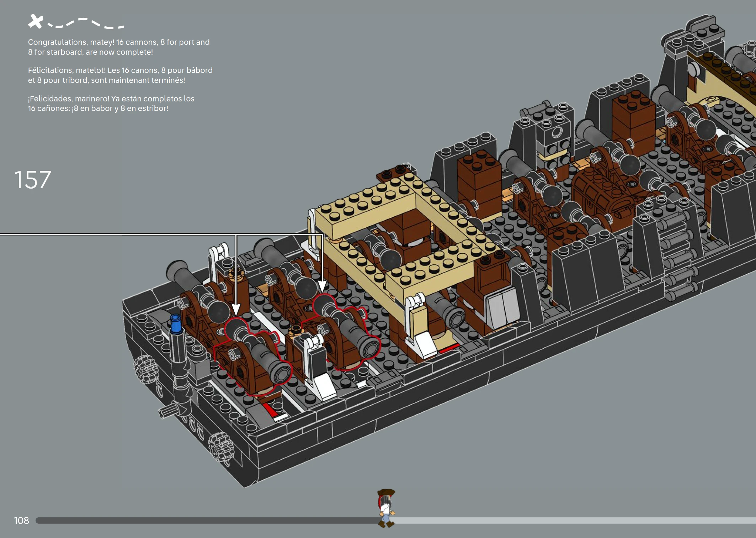Click the English congratulations text
756x538 pixels.
tap(119, 47)
